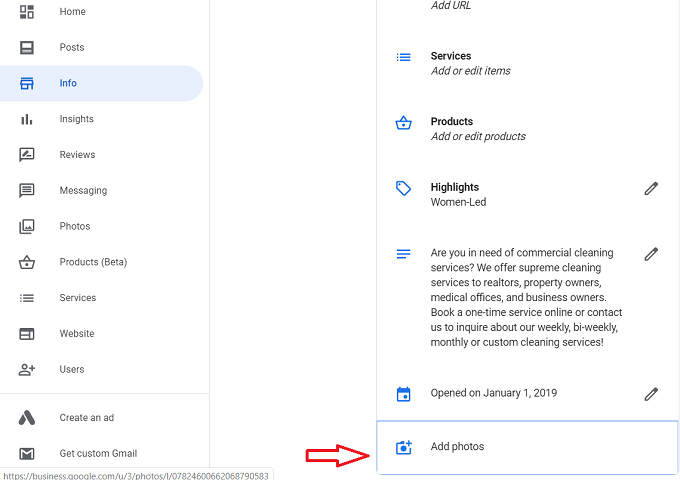The height and width of the screenshot is (480, 680).
Task: Edit business description with pencil icon
Action: click(x=651, y=254)
